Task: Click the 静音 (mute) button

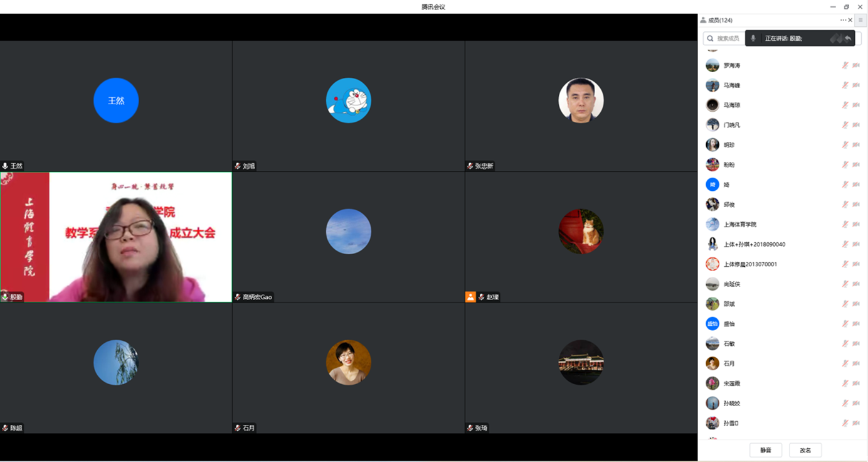Action: (765, 450)
